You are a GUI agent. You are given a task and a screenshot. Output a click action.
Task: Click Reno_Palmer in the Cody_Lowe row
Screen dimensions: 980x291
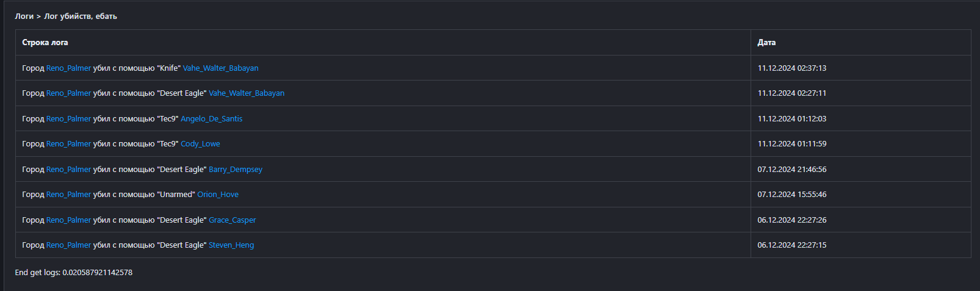point(68,144)
